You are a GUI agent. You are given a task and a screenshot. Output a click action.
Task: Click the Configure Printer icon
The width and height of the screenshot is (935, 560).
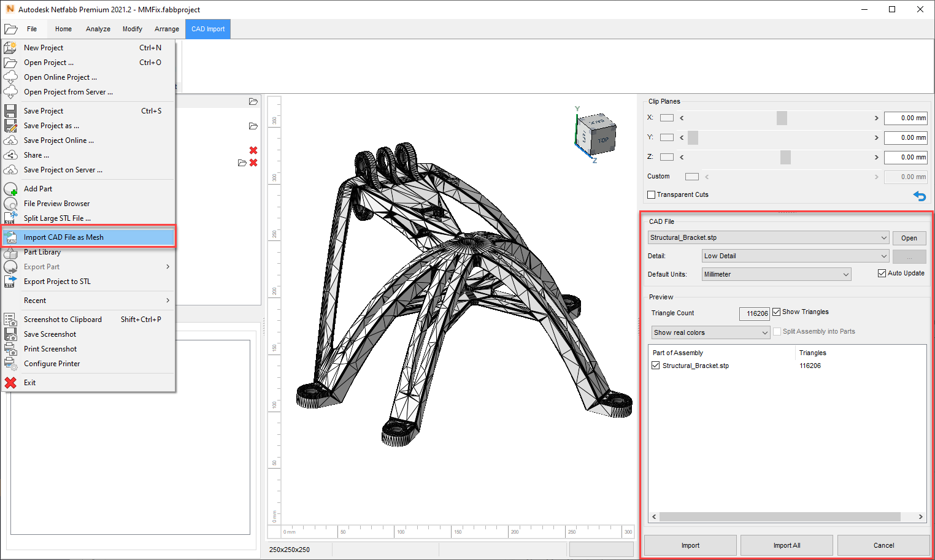10,364
